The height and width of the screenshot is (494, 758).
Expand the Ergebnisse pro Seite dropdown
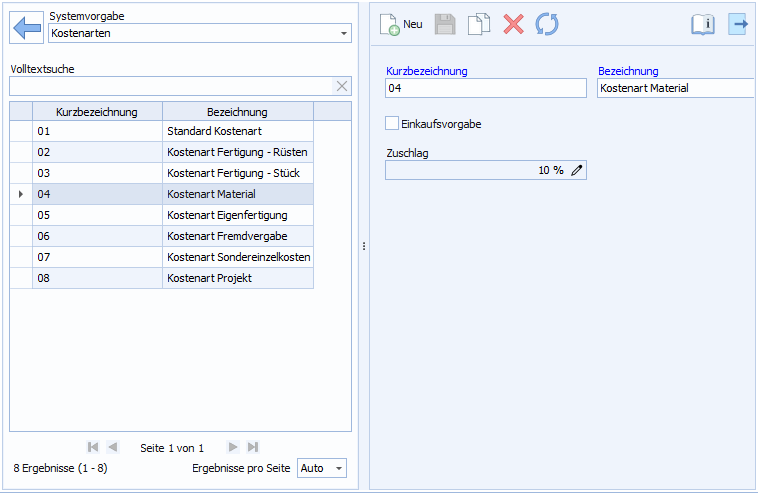338,468
